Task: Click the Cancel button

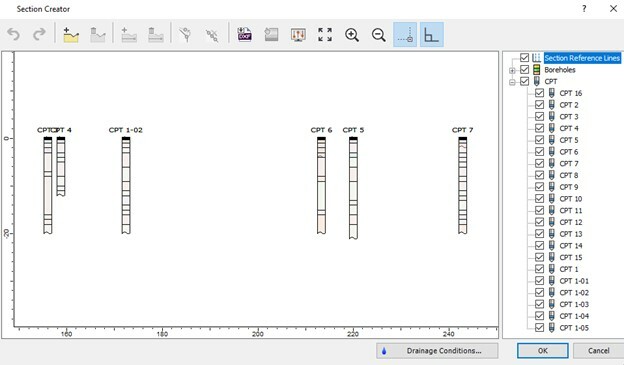Action: pos(598,351)
